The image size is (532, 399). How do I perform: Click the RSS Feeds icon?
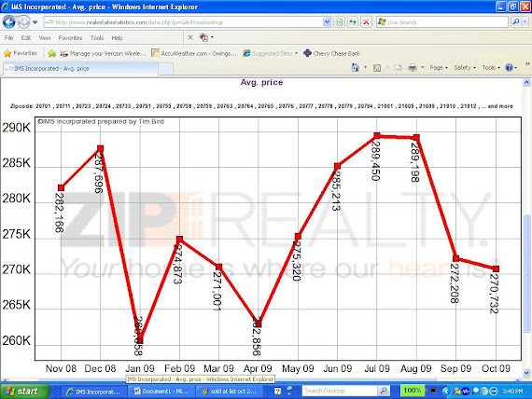[377, 68]
